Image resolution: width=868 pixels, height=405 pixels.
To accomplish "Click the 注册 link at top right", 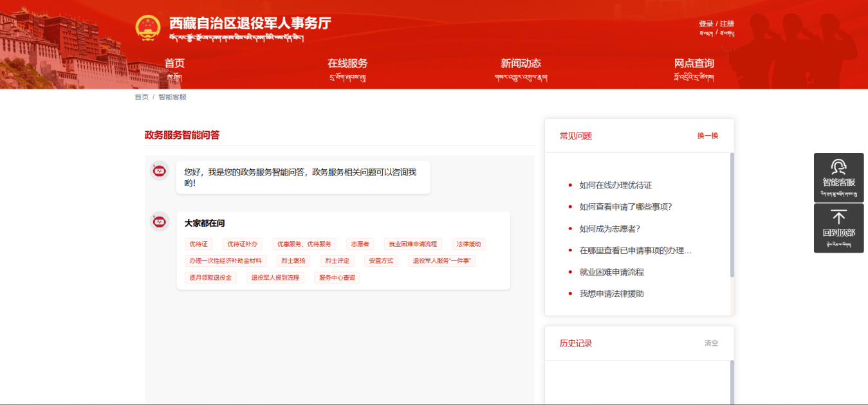I will pos(727,24).
